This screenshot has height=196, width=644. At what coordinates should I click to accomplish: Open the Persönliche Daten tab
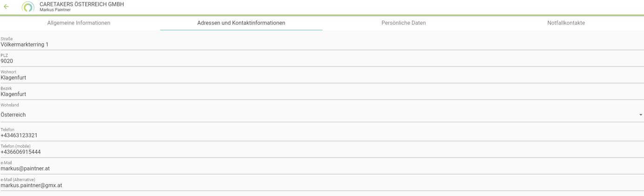[x=403, y=23]
